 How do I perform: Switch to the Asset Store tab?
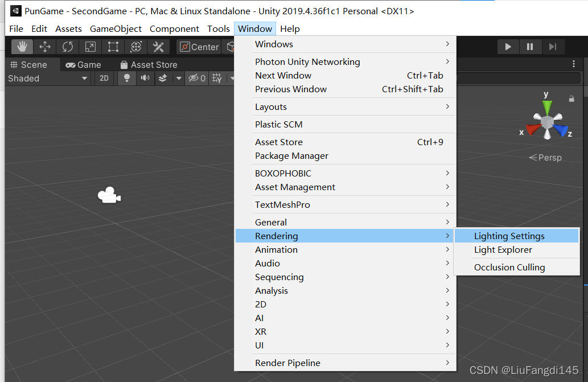[149, 65]
